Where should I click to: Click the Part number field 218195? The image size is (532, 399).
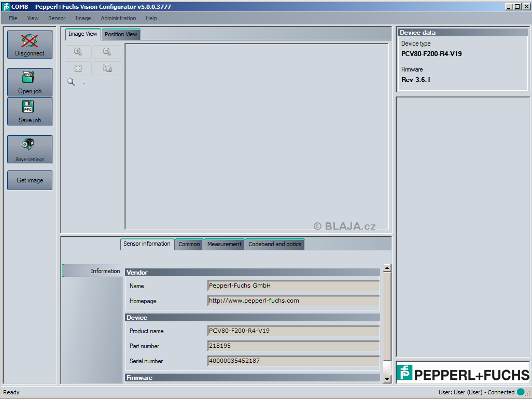tap(293, 346)
